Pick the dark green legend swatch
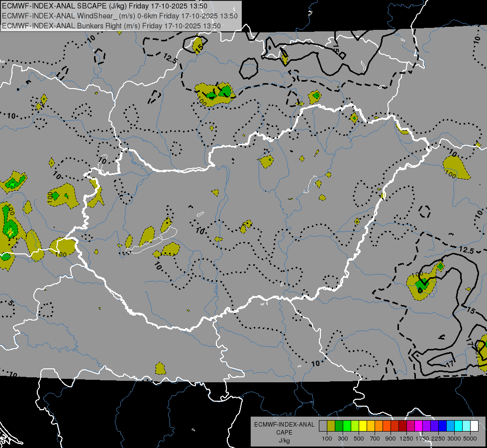487x448 pixels. (339, 426)
